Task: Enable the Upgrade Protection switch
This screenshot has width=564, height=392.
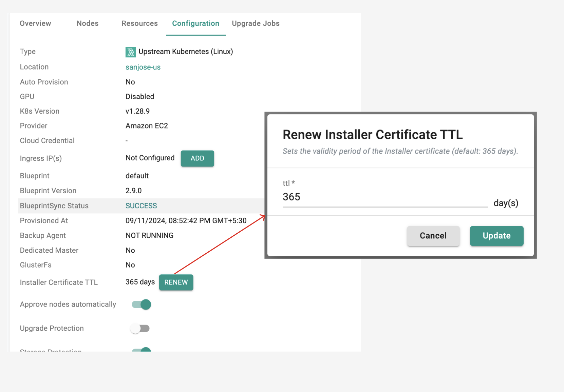Action: (x=140, y=328)
